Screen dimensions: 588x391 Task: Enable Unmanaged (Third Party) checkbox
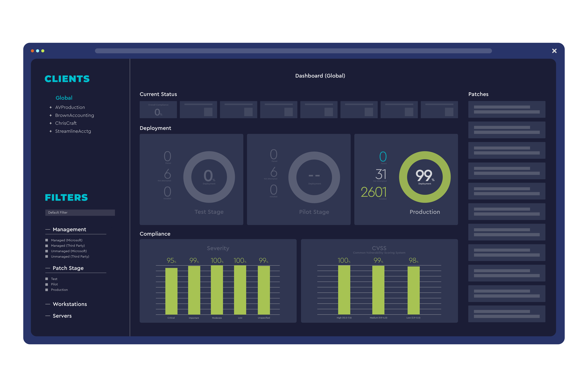[x=47, y=256]
